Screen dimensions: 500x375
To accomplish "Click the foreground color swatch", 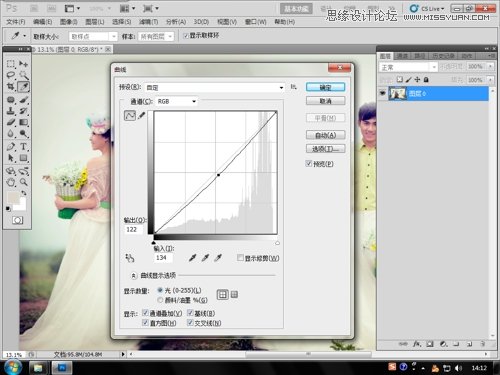I will coord(13,197).
